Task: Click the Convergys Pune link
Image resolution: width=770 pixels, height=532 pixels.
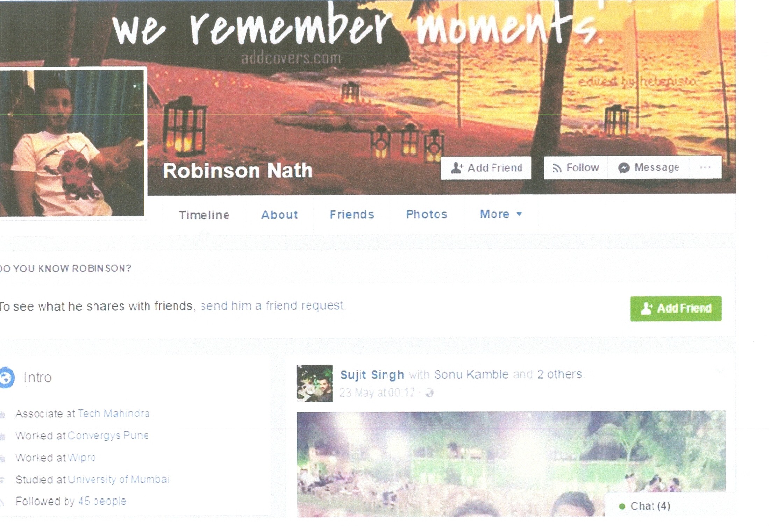Action: pos(108,436)
